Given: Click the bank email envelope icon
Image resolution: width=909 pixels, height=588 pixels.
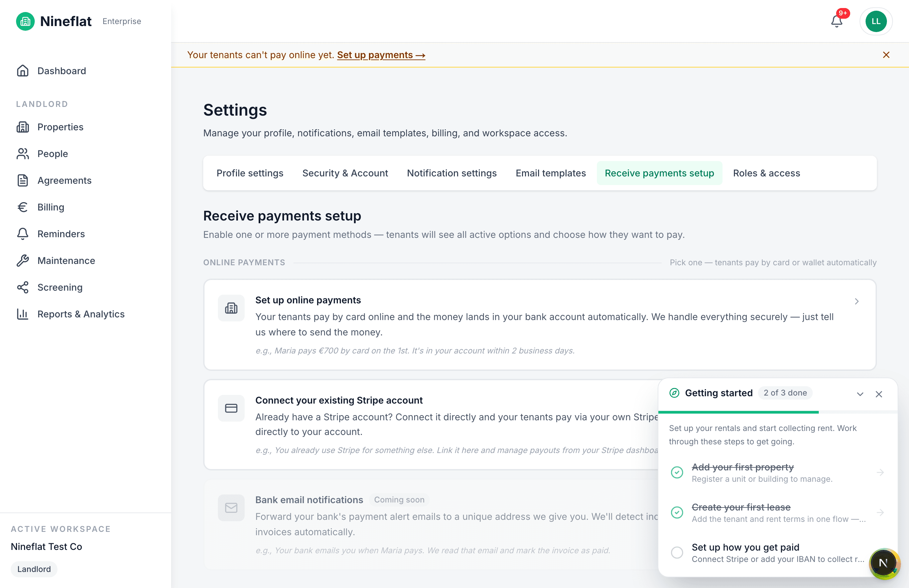Looking at the screenshot, I should 231,508.
